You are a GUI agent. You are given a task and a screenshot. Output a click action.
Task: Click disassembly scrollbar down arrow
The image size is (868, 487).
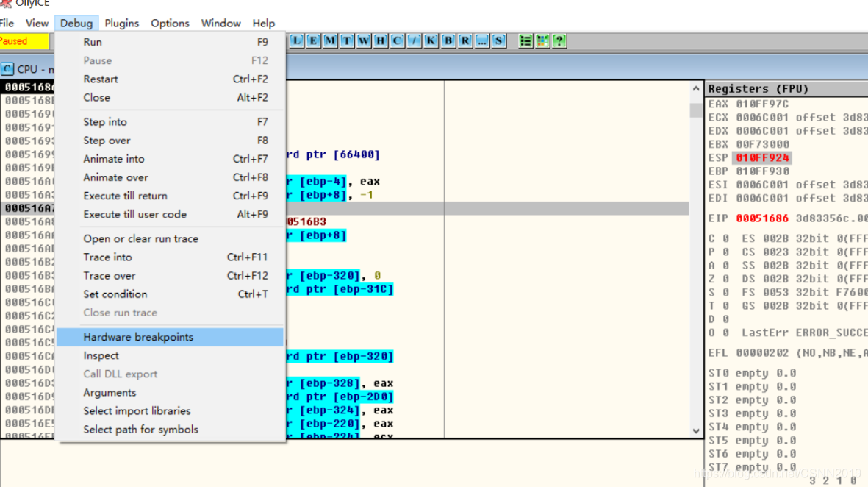pos(696,431)
